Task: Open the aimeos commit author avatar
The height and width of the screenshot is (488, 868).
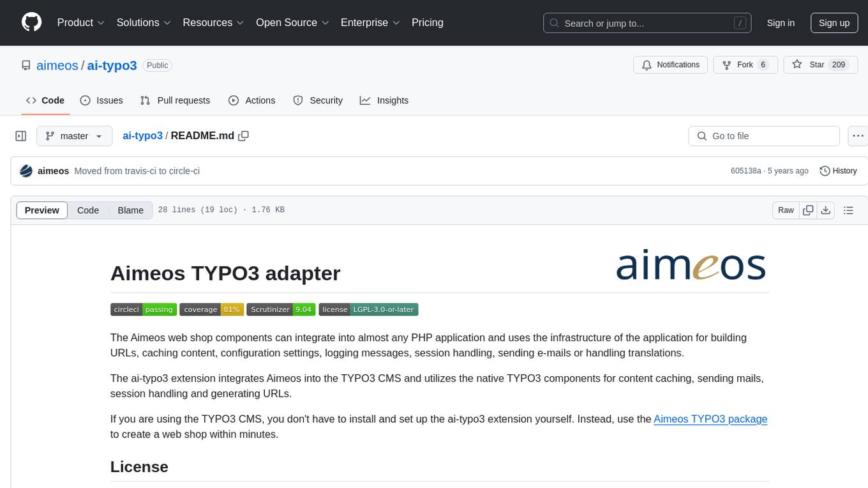Action: (26, 171)
